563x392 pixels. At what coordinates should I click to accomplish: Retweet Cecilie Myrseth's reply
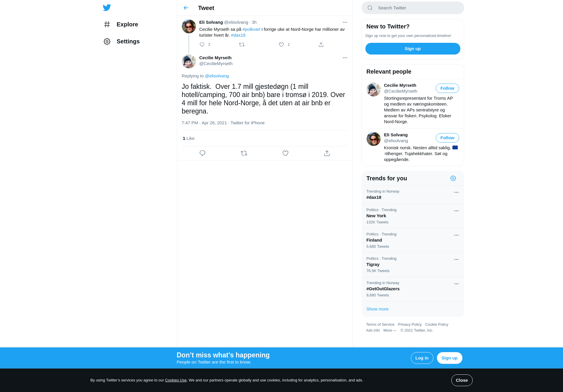[x=244, y=153]
